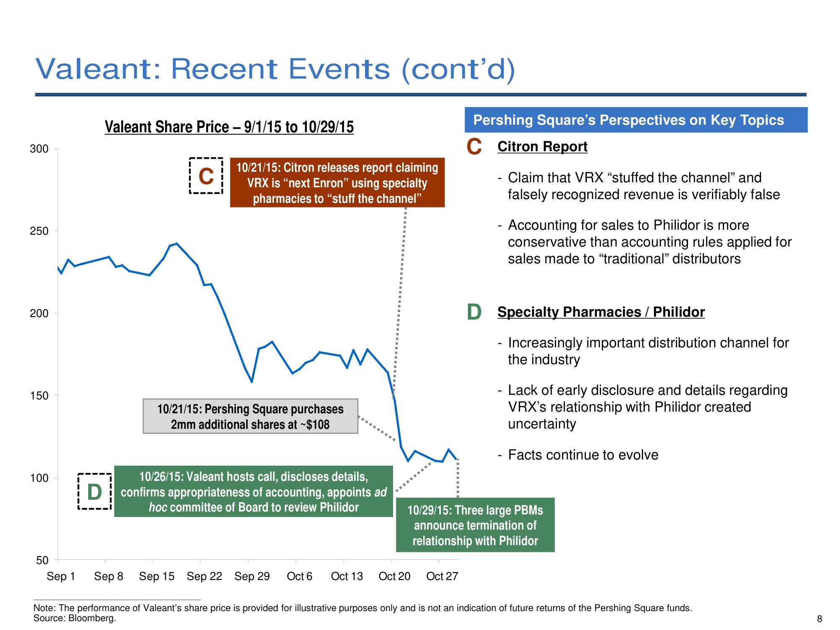Click the y-axis label '300'
Image resolution: width=840 pixels, height=630 pixels.
(39, 149)
